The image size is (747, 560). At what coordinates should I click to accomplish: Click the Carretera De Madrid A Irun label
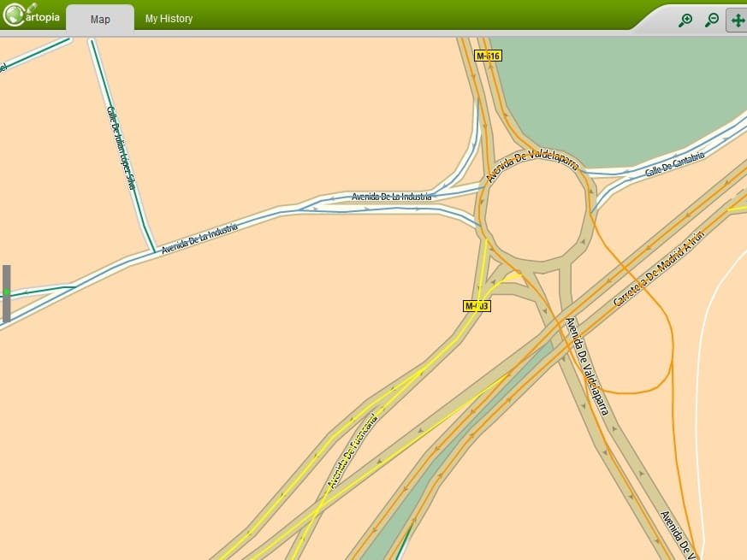[654, 273]
